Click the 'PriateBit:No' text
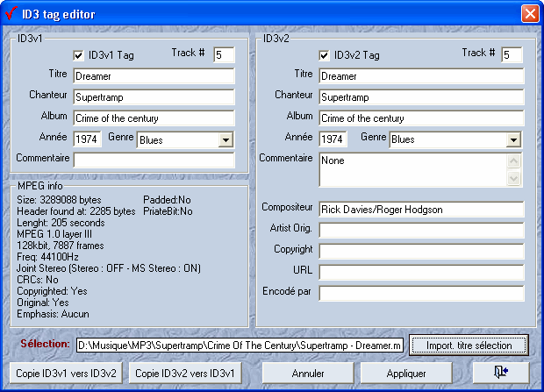The width and height of the screenshot is (544, 392). point(168,211)
